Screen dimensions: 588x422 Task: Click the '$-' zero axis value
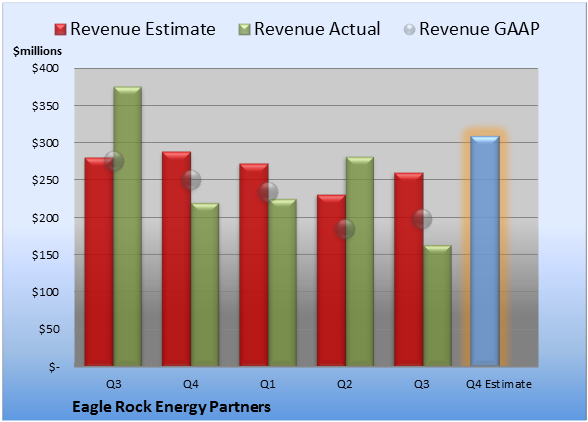pyautogui.click(x=54, y=366)
